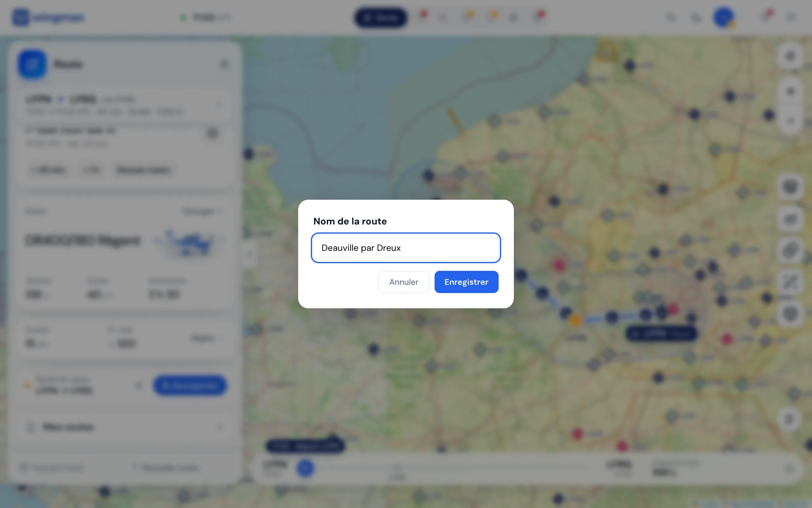Save route with Enregistrer button

coord(466,282)
